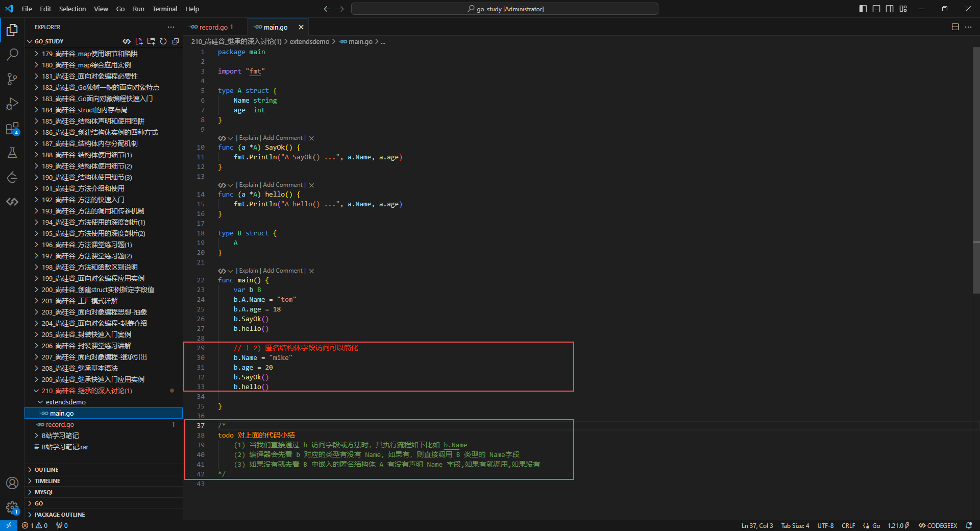Open B站学习笔记.rar file
980x531 pixels.
(x=104, y=447)
